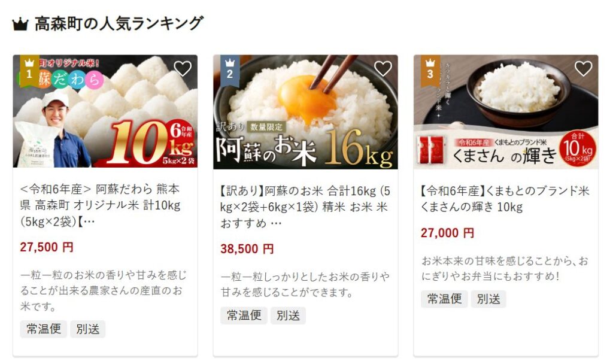The image size is (613, 364).
Task: Select 別送 tag on くまさんの輝き card
Action: [x=488, y=299]
